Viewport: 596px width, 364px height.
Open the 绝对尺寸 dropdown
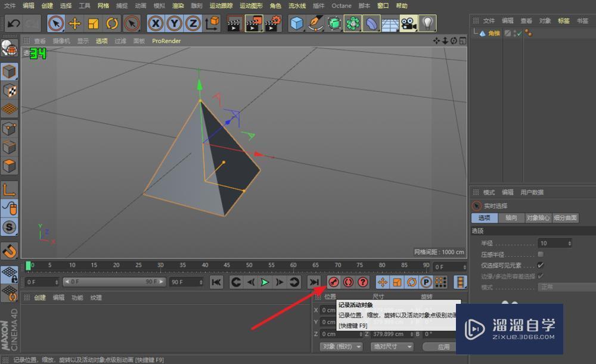point(392,347)
